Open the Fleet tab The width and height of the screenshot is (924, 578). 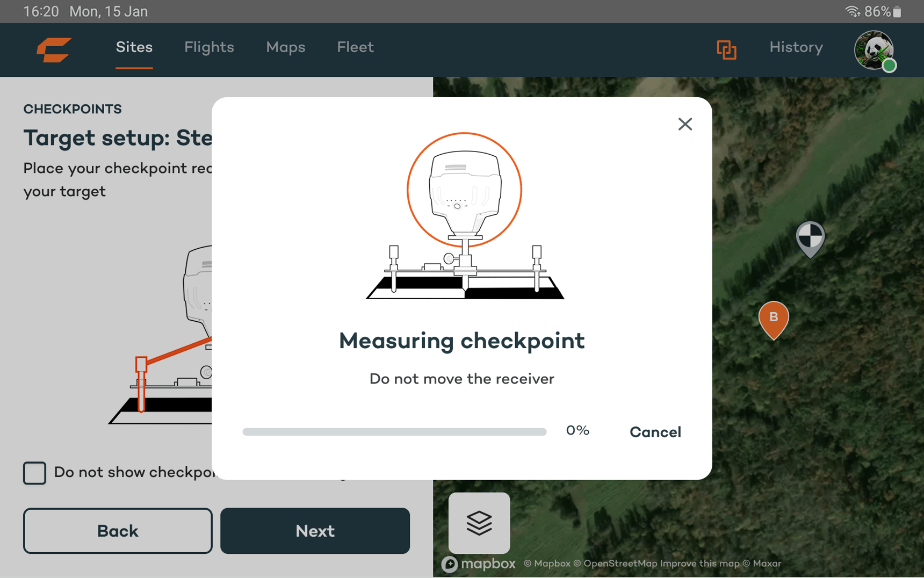355,47
